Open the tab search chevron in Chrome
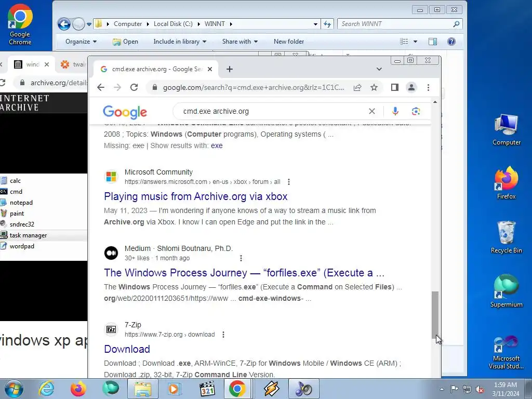Viewport: 532px width, 399px height. (x=379, y=69)
